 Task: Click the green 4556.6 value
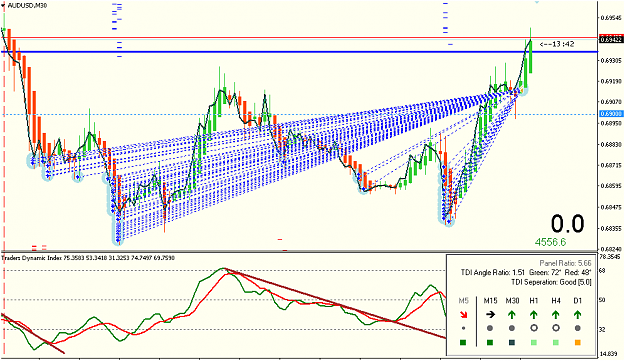550,242
